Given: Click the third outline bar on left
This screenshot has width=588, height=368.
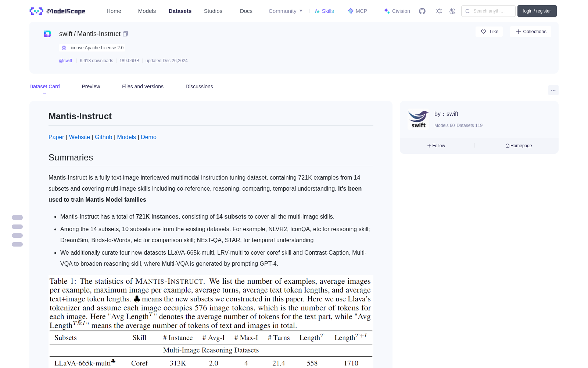Looking at the screenshot, I should point(17,236).
